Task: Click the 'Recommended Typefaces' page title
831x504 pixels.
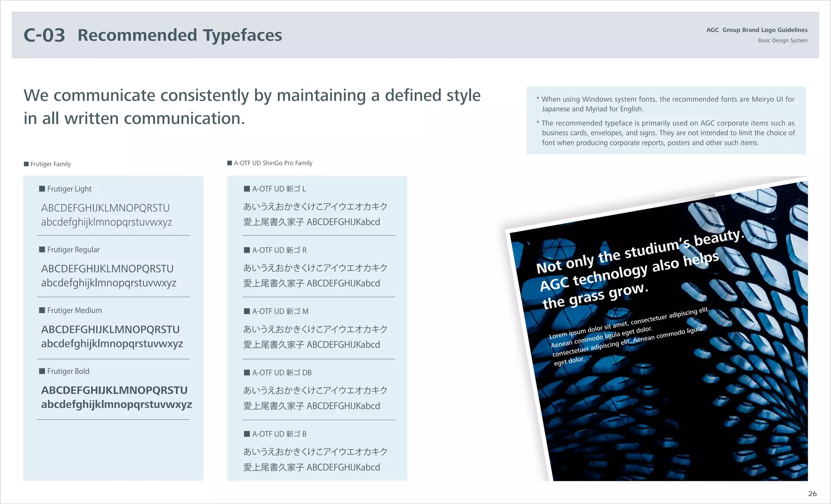Action: tap(180, 35)
